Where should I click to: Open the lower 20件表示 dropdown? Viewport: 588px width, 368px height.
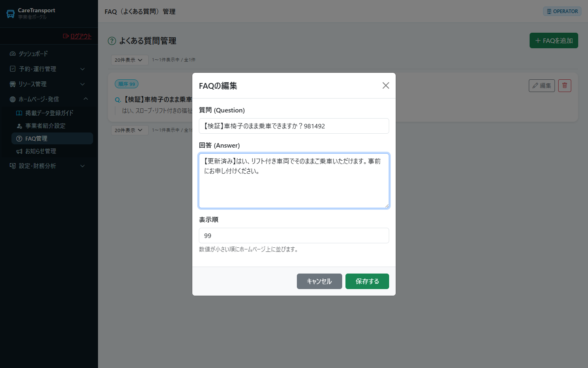(x=129, y=130)
